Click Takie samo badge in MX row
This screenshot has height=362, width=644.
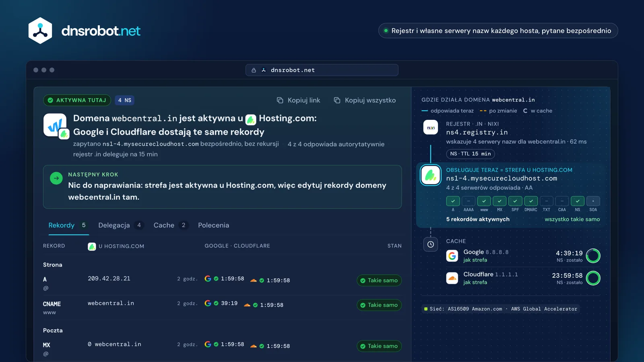pos(379,346)
